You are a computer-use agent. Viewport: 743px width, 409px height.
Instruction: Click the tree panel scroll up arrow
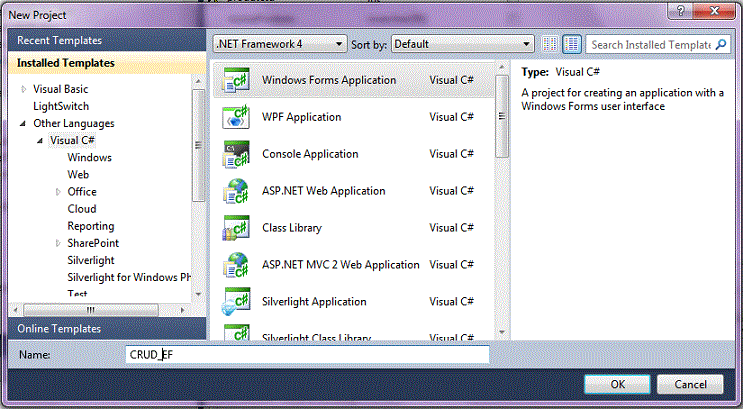point(199,82)
